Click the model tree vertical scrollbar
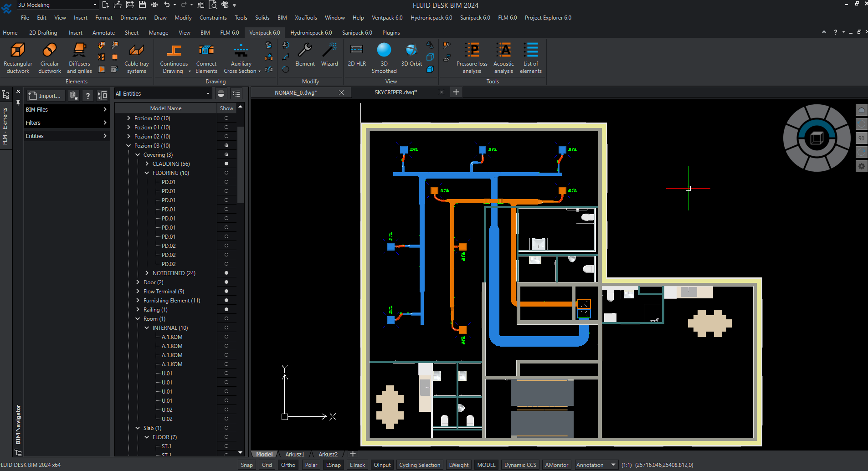 (240, 164)
